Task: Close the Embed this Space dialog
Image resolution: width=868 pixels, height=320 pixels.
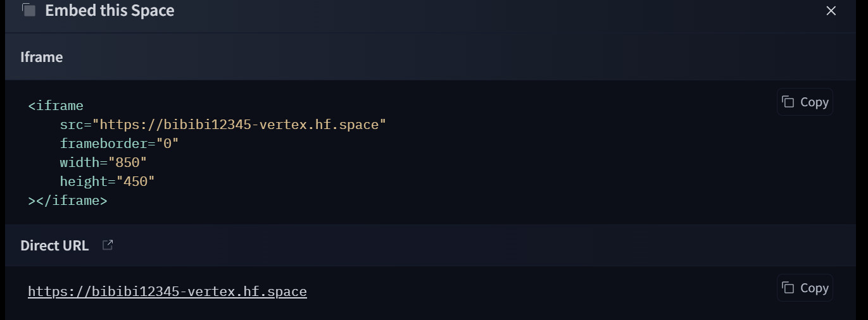Action: point(831,11)
